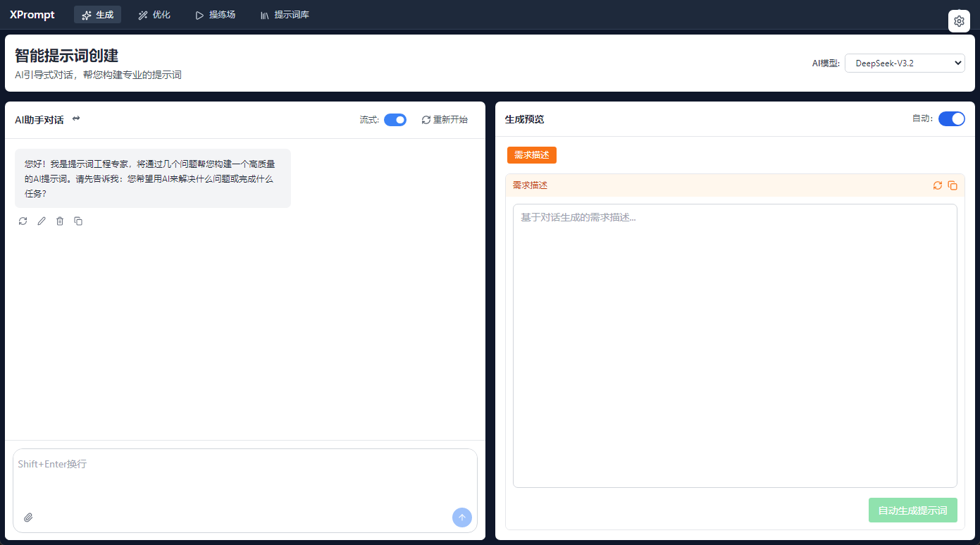
Task: Copy the assistant message to clipboard
Action: (78, 221)
